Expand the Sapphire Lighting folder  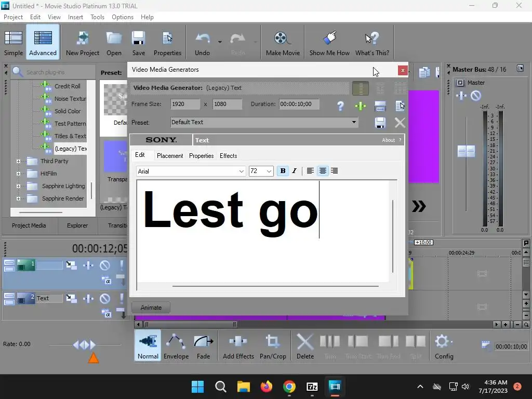tap(18, 187)
